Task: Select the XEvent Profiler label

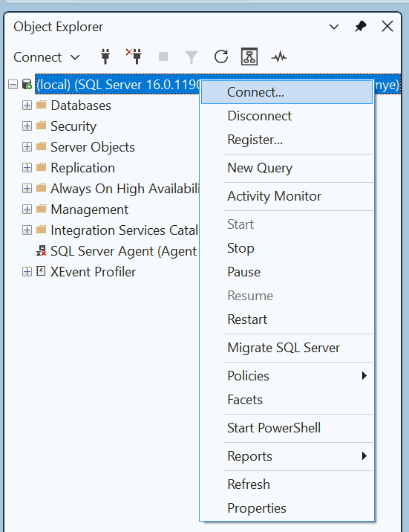Action: click(94, 272)
